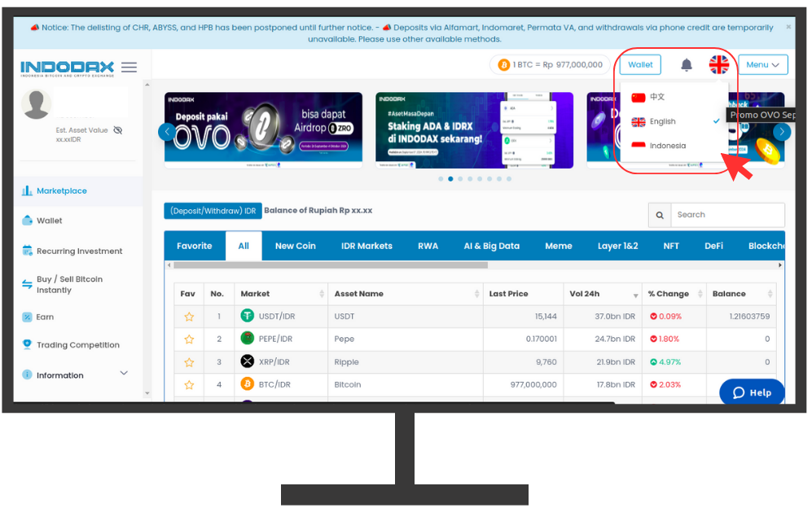Click the search magnifier icon
The image size is (812, 508).
pyautogui.click(x=660, y=215)
